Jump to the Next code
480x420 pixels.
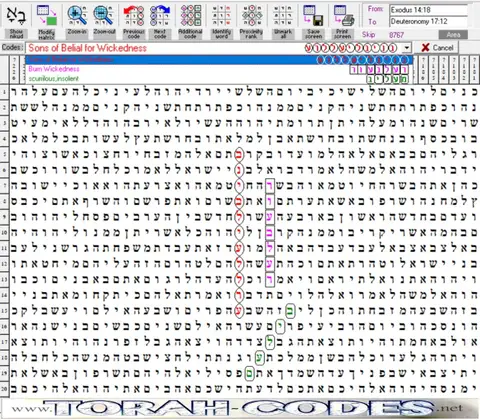160,21
